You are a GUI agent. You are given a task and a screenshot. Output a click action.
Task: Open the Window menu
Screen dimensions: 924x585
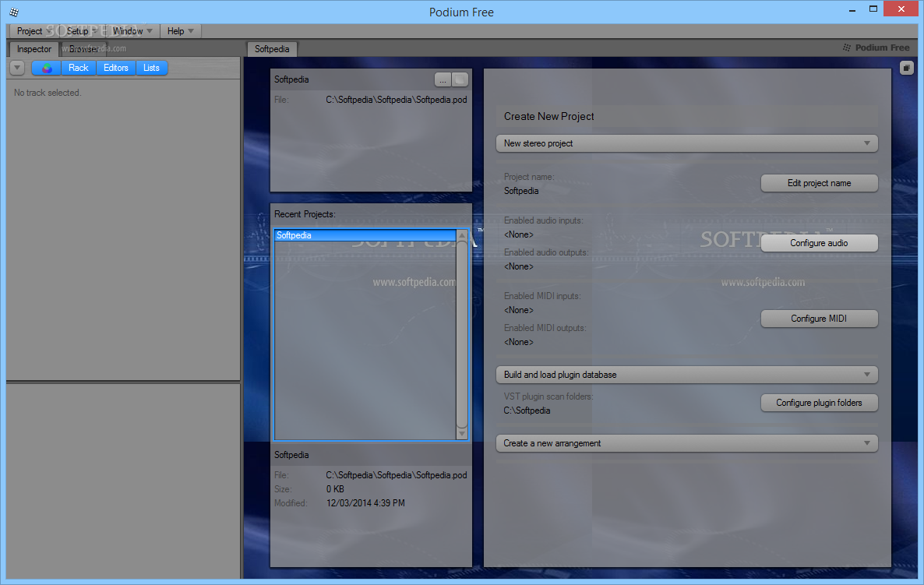coord(132,31)
